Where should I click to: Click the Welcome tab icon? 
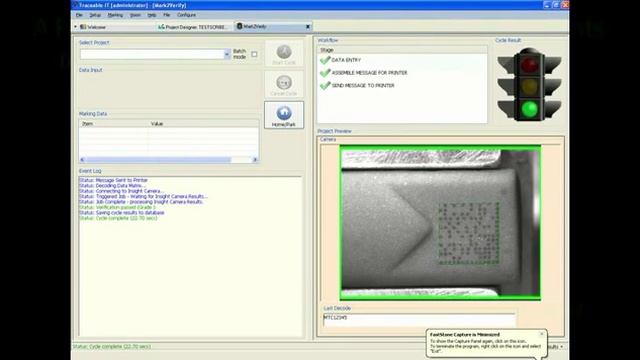pos(83,27)
